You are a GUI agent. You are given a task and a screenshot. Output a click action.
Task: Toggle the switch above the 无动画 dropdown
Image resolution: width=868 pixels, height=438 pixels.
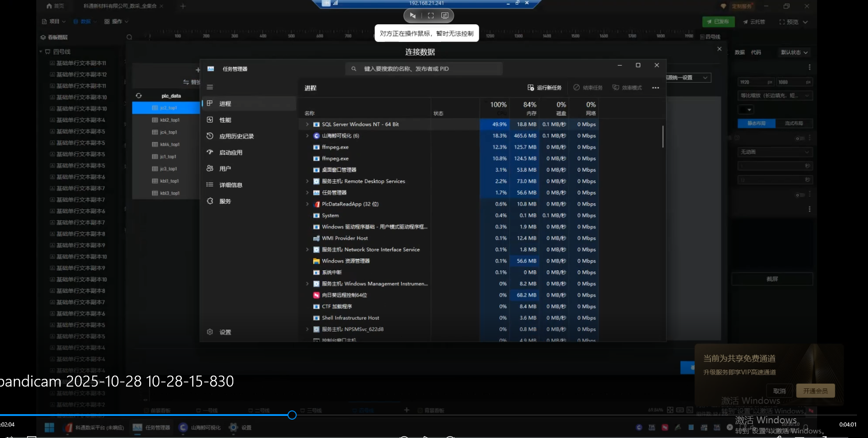coord(800,138)
